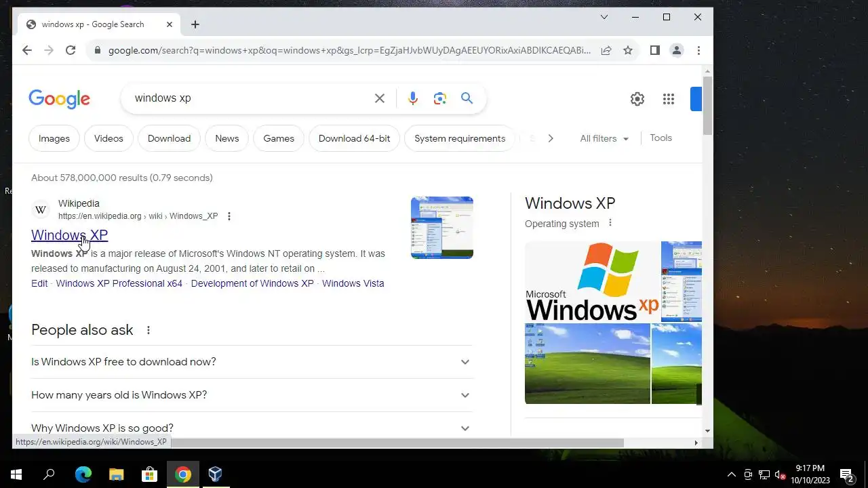Screen dimensions: 868x488
Task: Click the muted volume tray icon
Action: click(x=781, y=474)
